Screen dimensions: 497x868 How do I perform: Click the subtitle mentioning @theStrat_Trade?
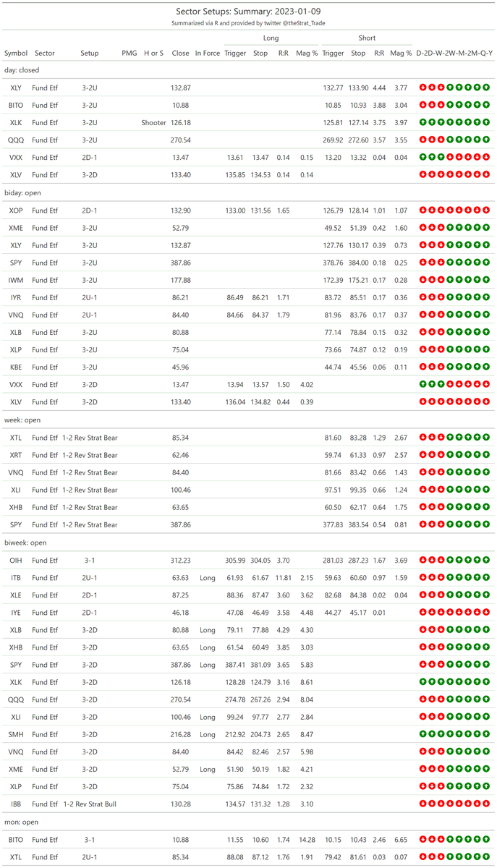[x=249, y=23]
